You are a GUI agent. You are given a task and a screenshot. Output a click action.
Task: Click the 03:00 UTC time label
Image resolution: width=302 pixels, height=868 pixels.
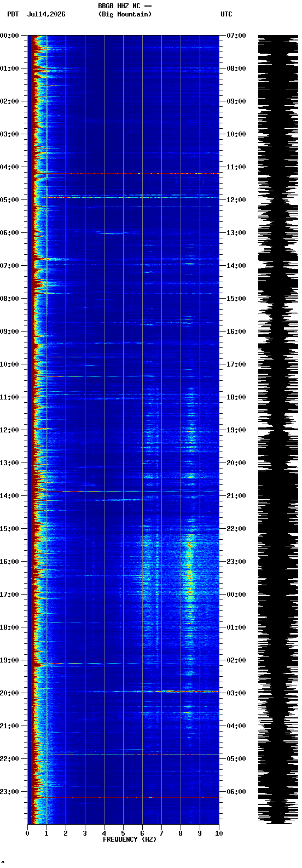pyautogui.click(x=236, y=693)
